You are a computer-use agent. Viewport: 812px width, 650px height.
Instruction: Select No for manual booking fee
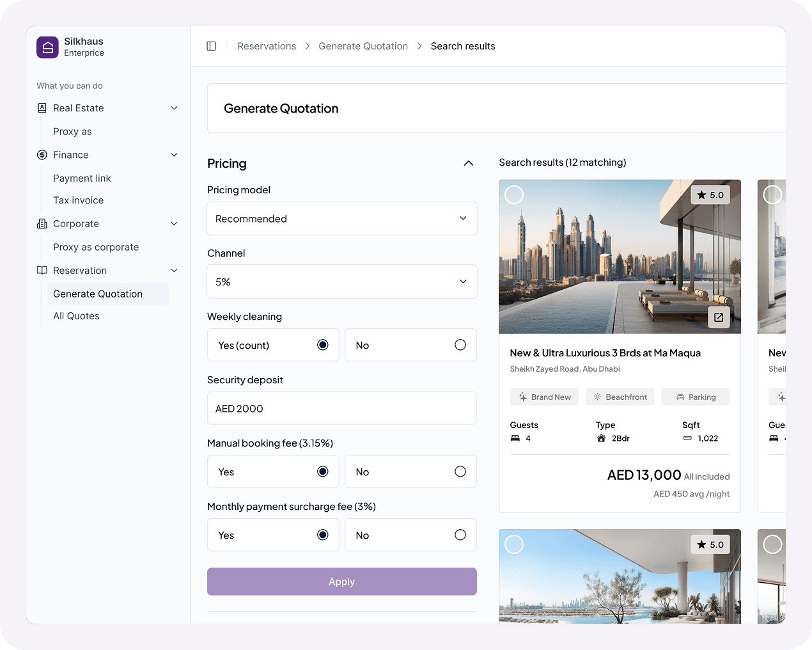[410, 472]
